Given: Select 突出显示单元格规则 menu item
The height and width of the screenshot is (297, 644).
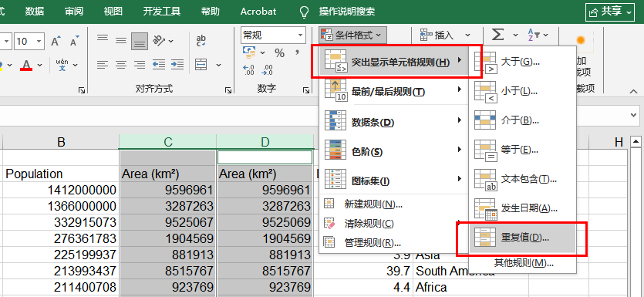Looking at the screenshot, I should (394, 62).
